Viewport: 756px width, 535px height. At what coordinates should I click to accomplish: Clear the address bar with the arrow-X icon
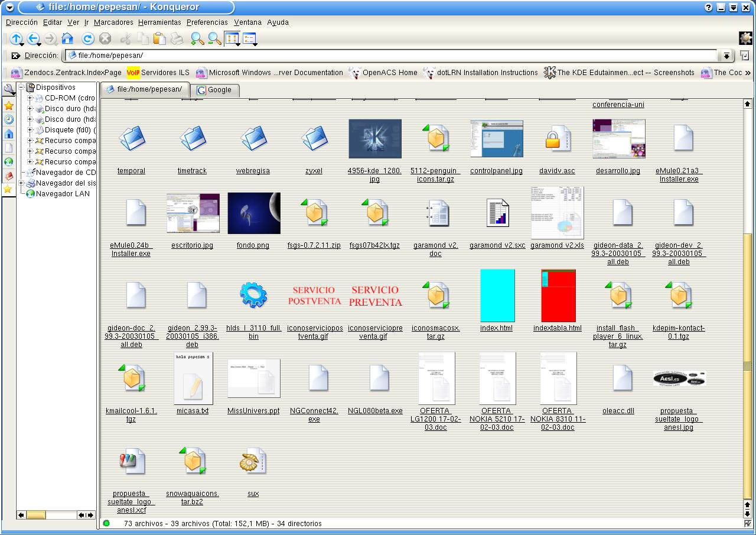15,56
